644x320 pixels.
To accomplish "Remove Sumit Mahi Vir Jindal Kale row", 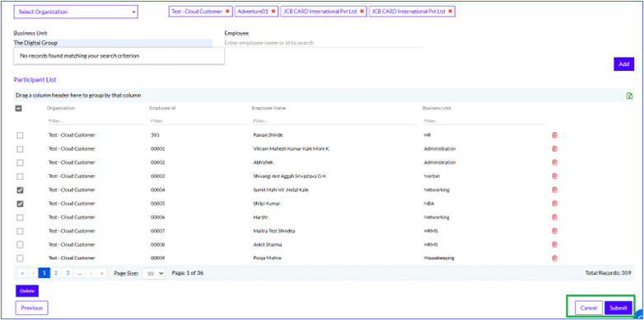I will point(554,190).
